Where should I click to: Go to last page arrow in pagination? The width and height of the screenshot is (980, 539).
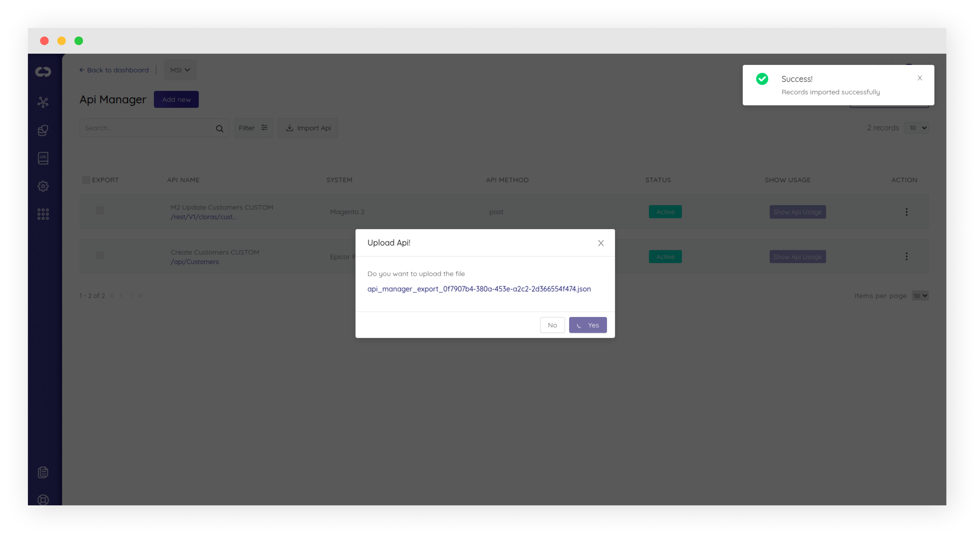point(140,296)
